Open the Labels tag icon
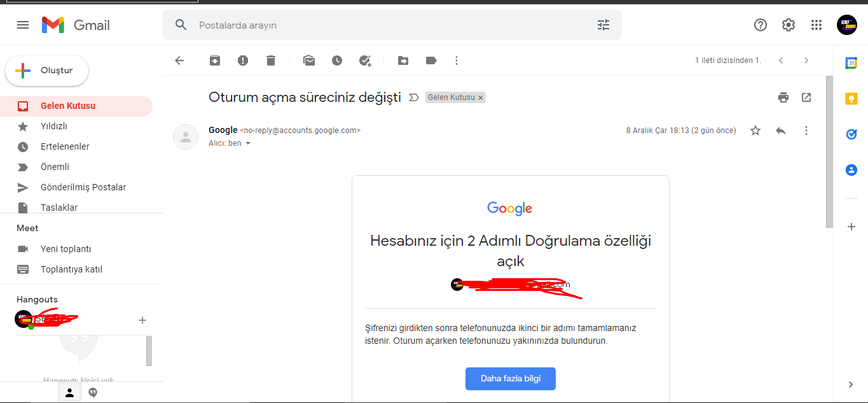 (431, 60)
